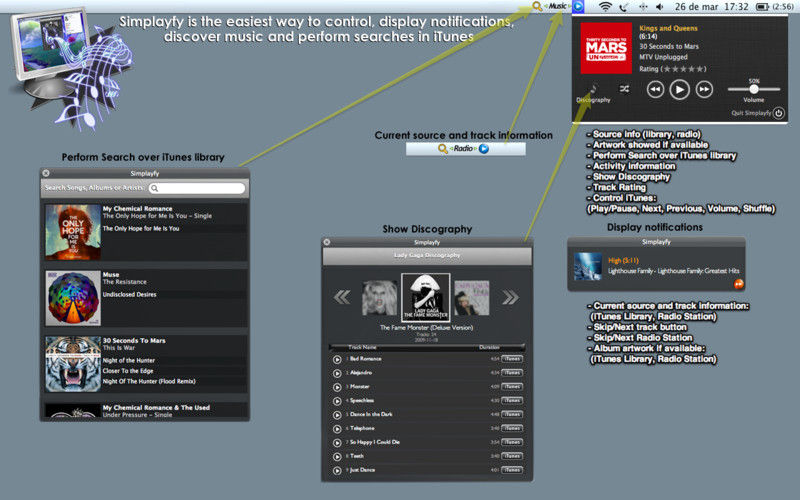
Task: Click the My Chemical Romance album cover
Action: (73, 232)
